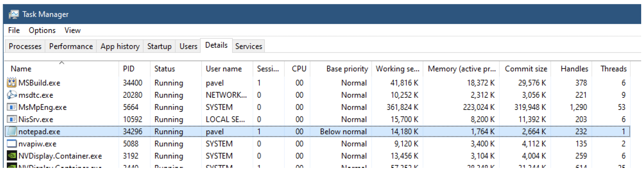Switch to the Performance tab
The width and height of the screenshot is (644, 176).
[x=71, y=46]
